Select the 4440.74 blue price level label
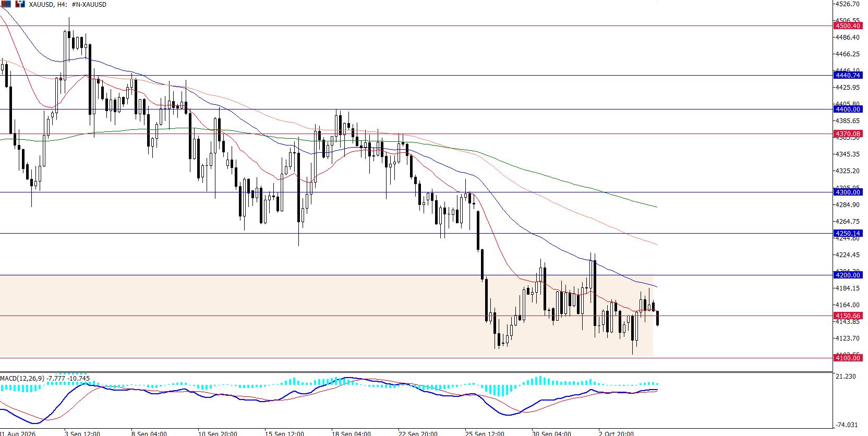 pyautogui.click(x=848, y=75)
